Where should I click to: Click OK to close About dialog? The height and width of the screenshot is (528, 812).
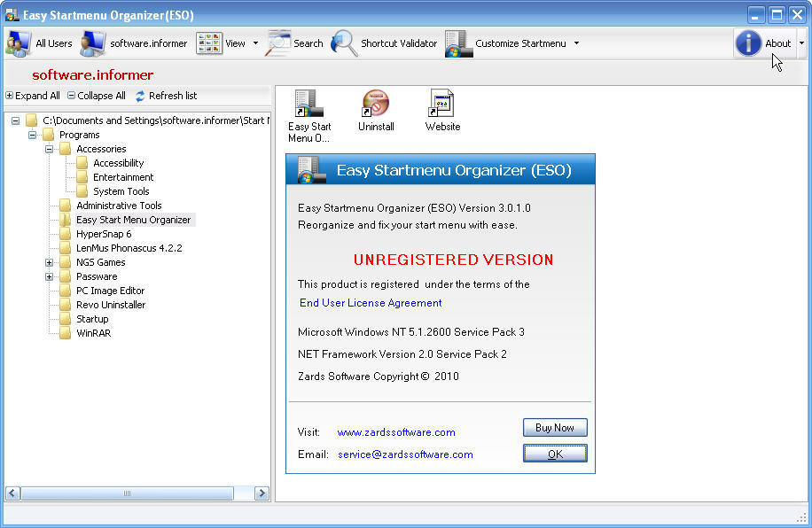click(x=555, y=454)
